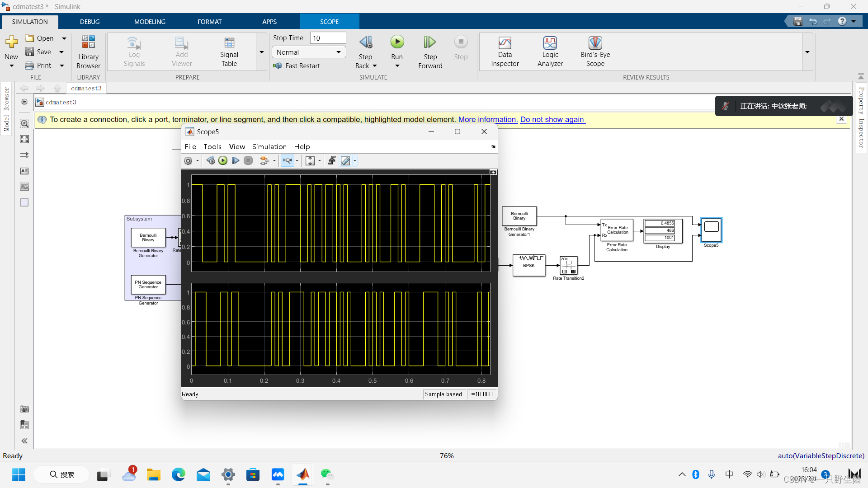The width and height of the screenshot is (868, 488).
Task: Expand the Review Results gallery arrow
Action: 807,52
